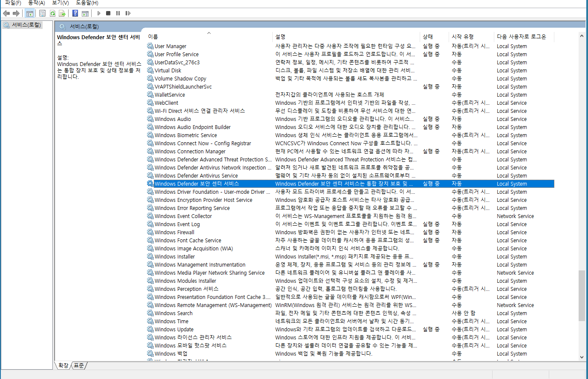This screenshot has width=588, height=379.
Task: Click the gear icon beside Windows Event Log
Action: pos(150,224)
